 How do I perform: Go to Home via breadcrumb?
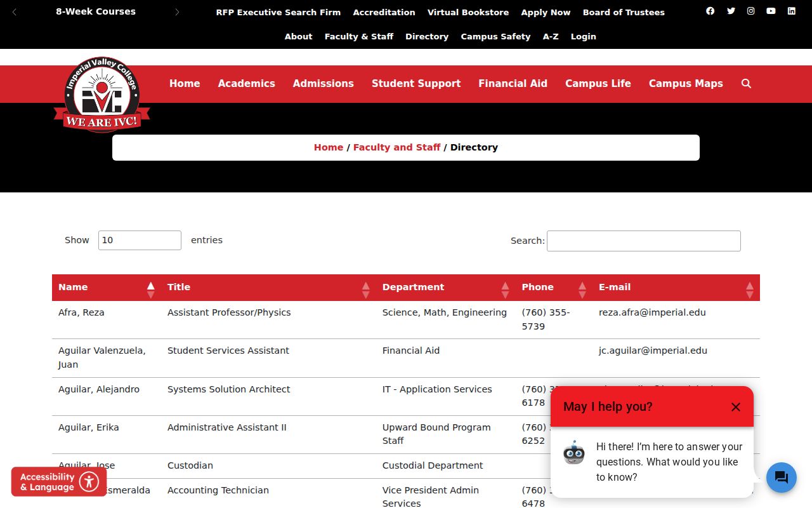[x=329, y=147]
